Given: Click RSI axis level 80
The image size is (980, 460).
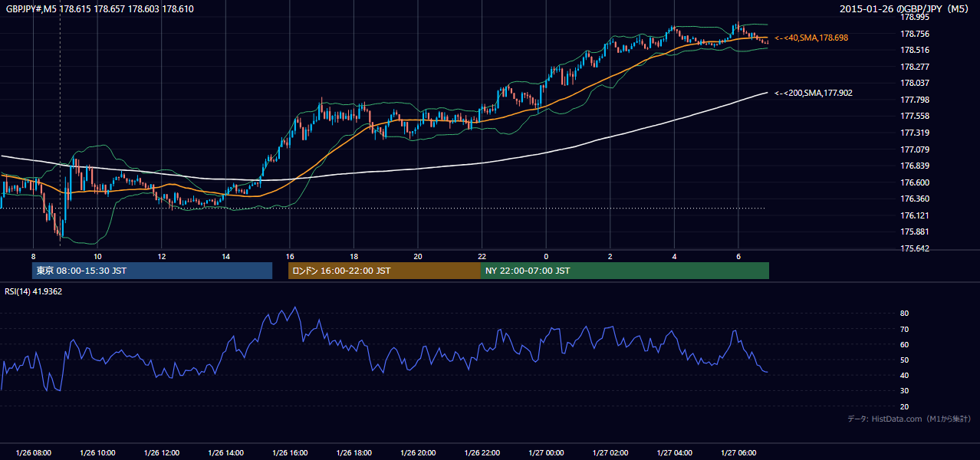Looking at the screenshot, I should (x=905, y=314).
